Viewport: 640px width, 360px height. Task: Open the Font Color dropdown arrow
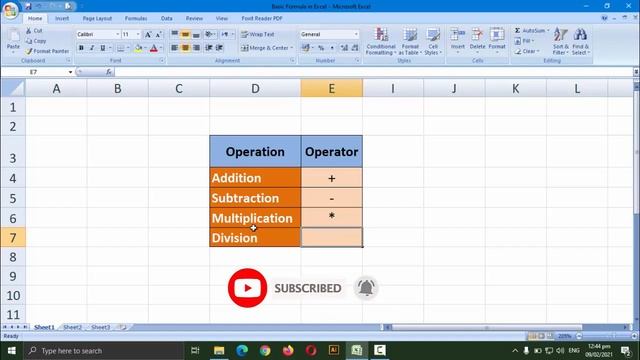[x=161, y=48]
